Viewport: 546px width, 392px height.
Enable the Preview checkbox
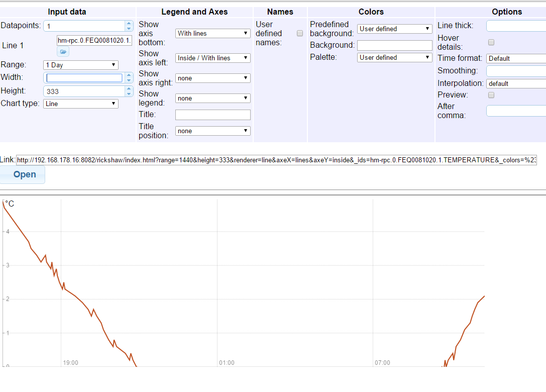pyautogui.click(x=491, y=95)
